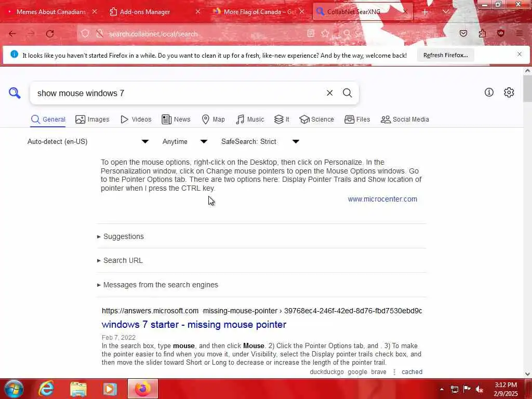The height and width of the screenshot is (399, 532).
Task: Go back using the browser back arrow
Action: pos(12,34)
